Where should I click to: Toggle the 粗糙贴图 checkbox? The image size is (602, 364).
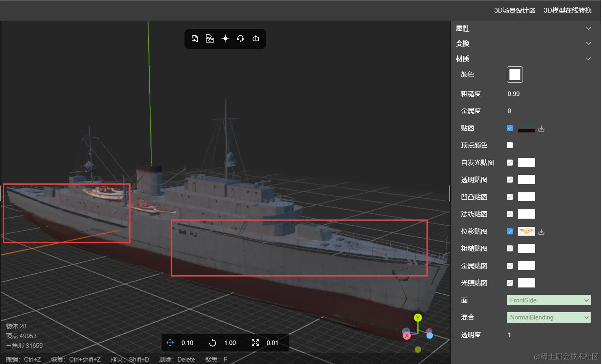click(x=510, y=249)
